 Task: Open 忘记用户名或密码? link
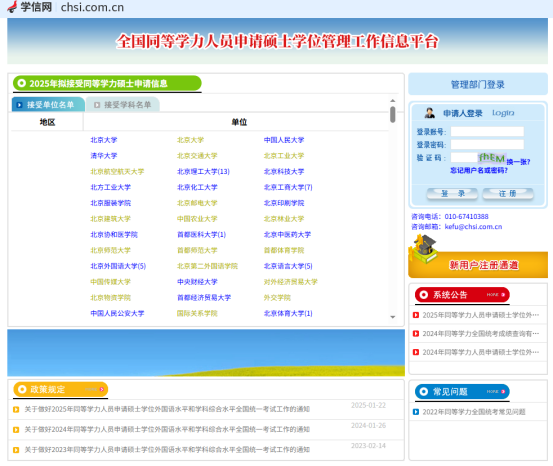[x=479, y=170]
